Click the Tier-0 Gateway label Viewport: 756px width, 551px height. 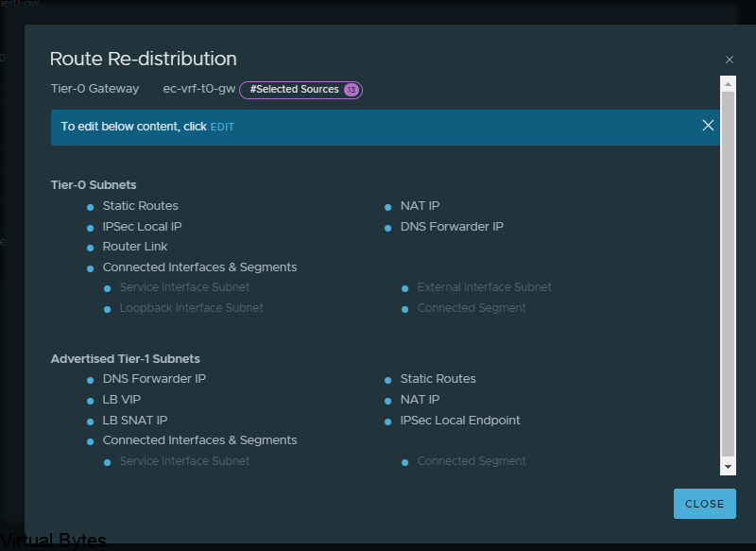click(x=95, y=89)
